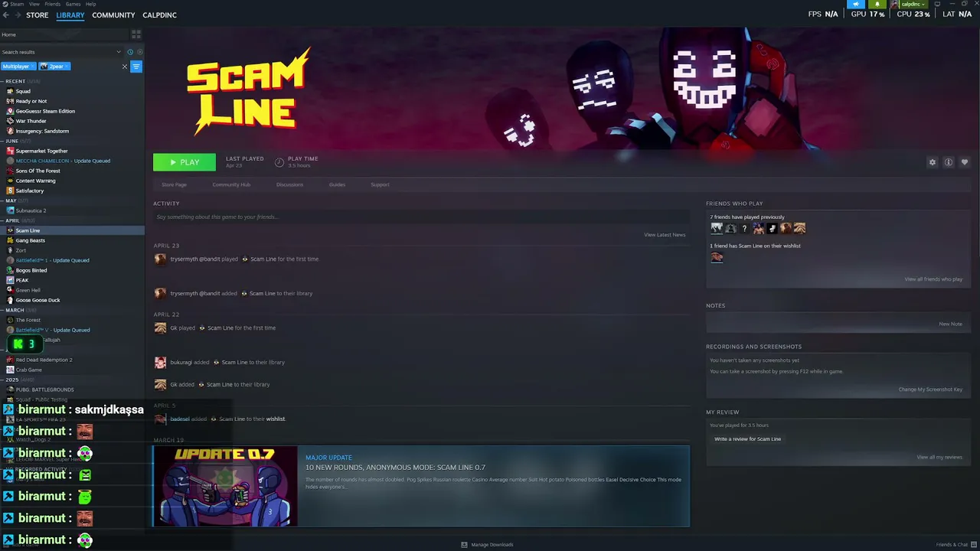Open Steam notifications bell
This screenshot has height=551, width=980.
[x=877, y=5]
